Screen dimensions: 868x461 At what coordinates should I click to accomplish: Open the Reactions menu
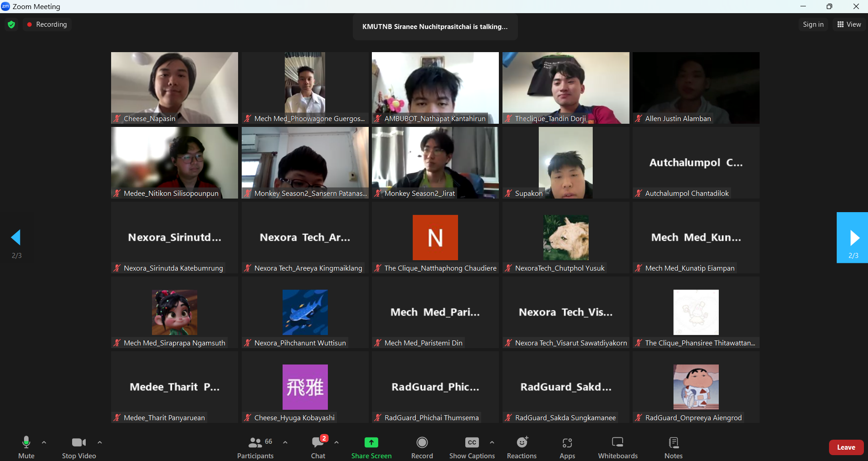pyautogui.click(x=522, y=447)
